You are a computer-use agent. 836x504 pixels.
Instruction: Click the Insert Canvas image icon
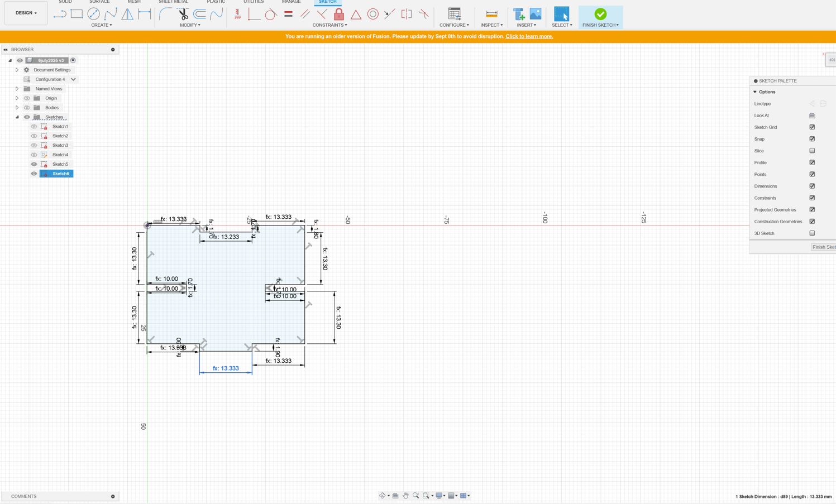[536, 14]
